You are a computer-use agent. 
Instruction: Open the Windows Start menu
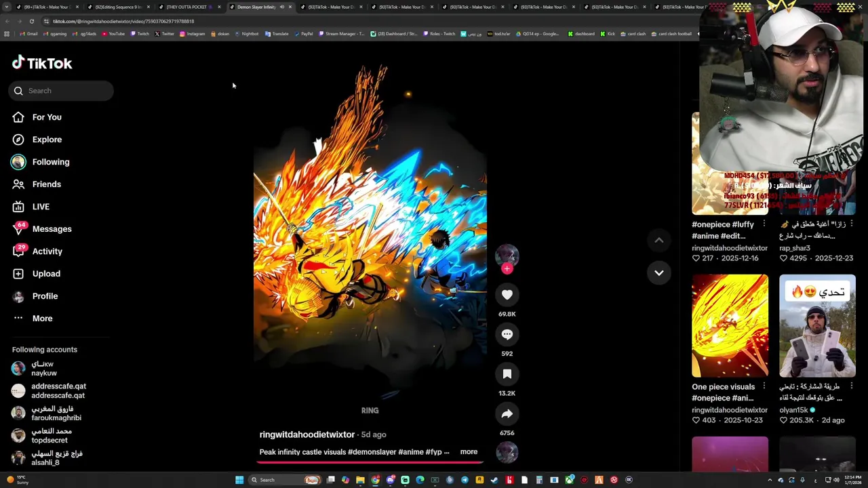(x=239, y=480)
